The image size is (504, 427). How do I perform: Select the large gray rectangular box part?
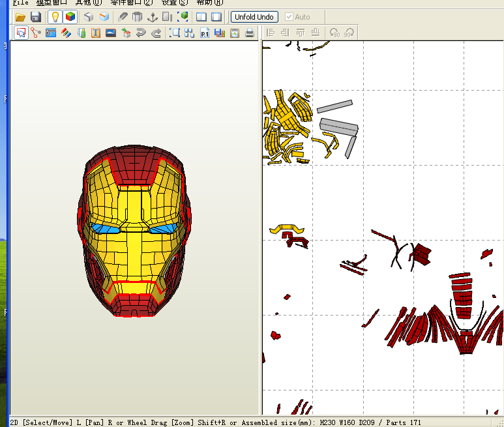[x=339, y=126]
